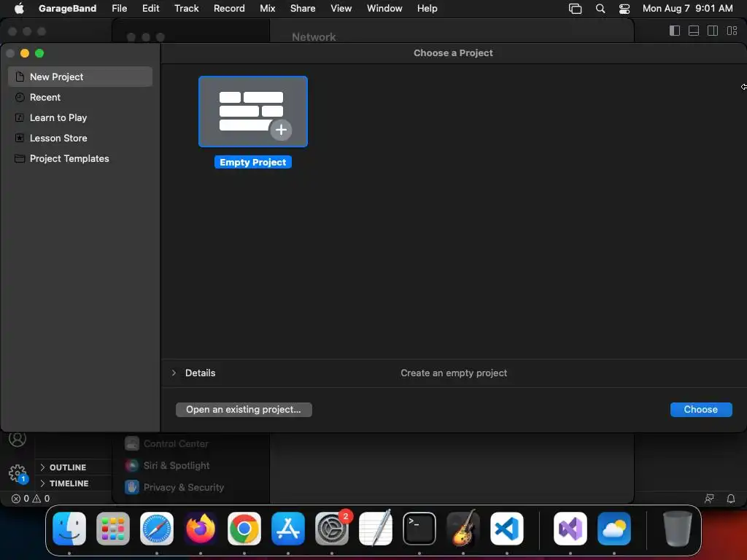Open the Window menu
The width and height of the screenshot is (747, 560).
(384, 8)
